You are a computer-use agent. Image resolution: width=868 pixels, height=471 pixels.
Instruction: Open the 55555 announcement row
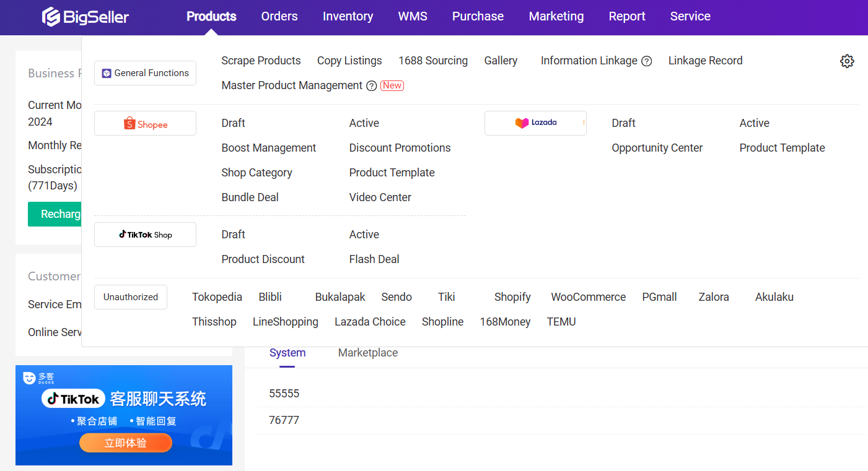[x=284, y=394]
